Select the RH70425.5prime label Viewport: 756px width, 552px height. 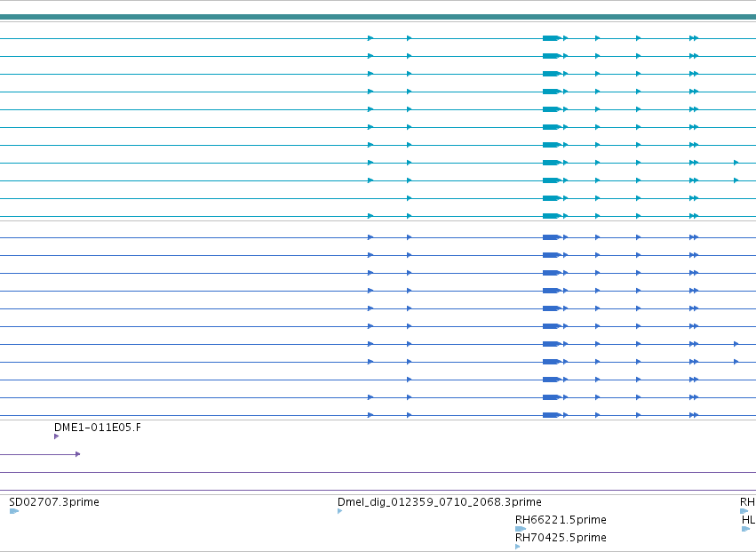coord(561,538)
